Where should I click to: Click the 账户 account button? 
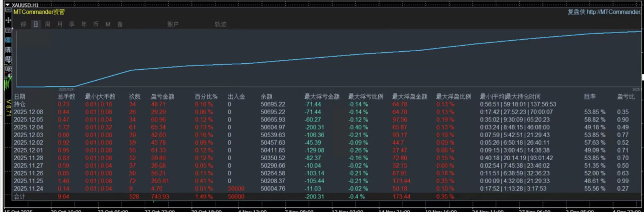click(173, 24)
